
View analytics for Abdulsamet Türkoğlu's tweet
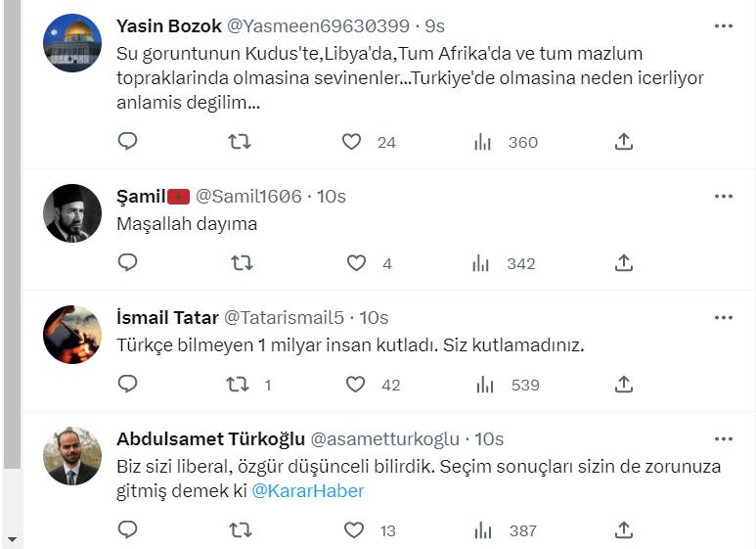pos(482,530)
